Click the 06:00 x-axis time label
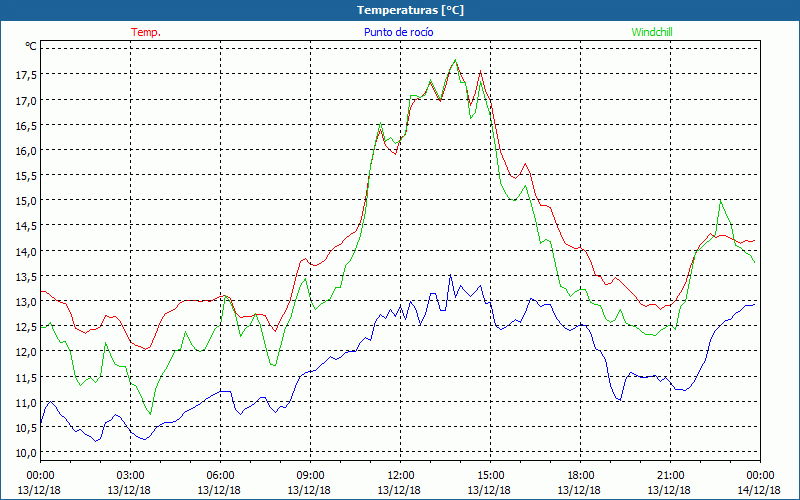This screenshot has height=500, width=800. pyautogui.click(x=220, y=476)
